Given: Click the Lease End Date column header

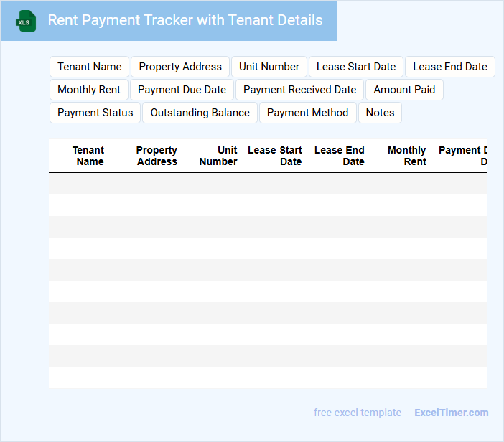Looking at the screenshot, I should pos(340,156).
